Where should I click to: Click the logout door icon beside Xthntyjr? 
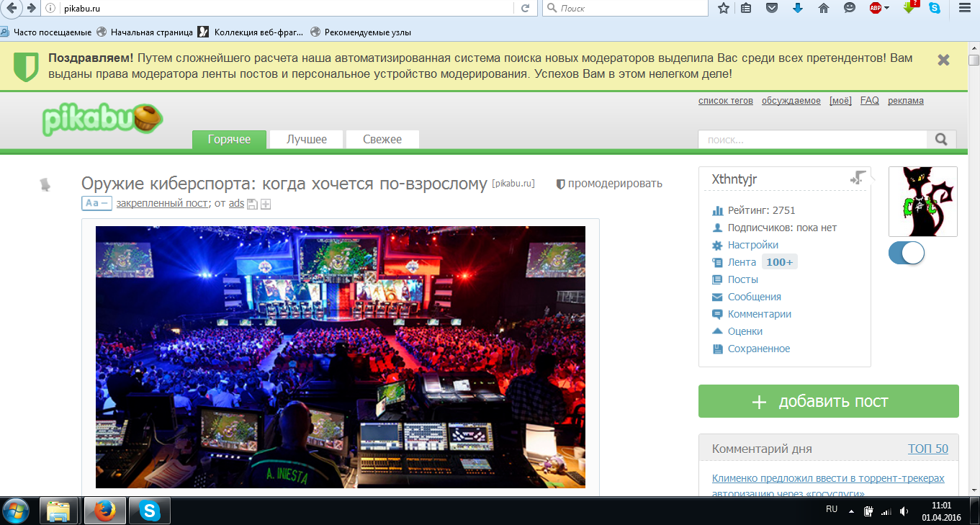(x=858, y=178)
